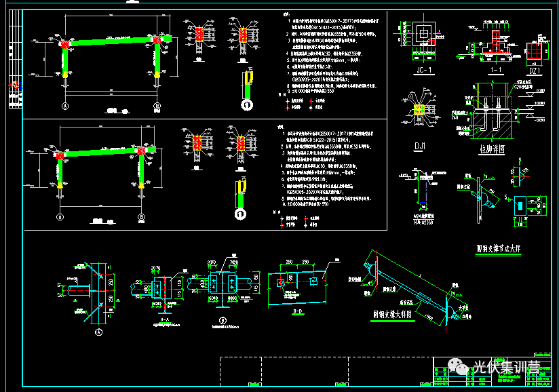Click circled detail marker 1 in upper drawing
The height and width of the screenshot is (392, 559).
247,104
